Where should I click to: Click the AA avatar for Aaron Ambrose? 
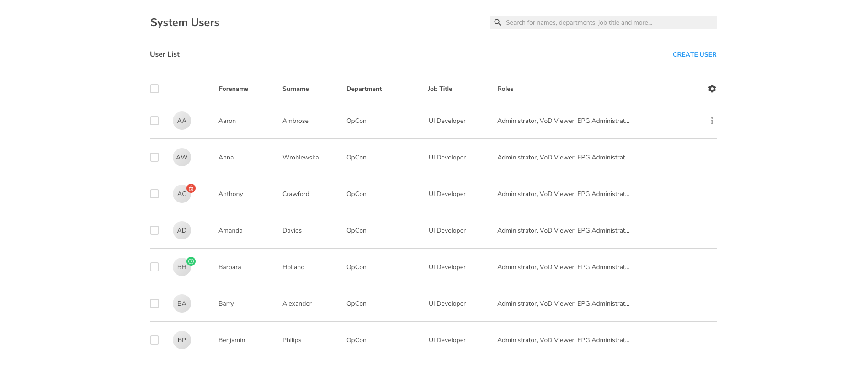coord(181,121)
